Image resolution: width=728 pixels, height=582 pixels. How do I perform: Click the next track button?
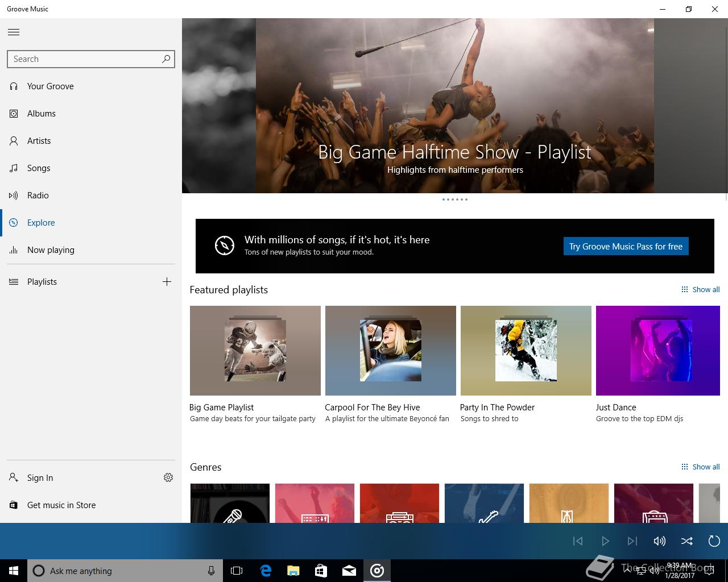tap(632, 541)
